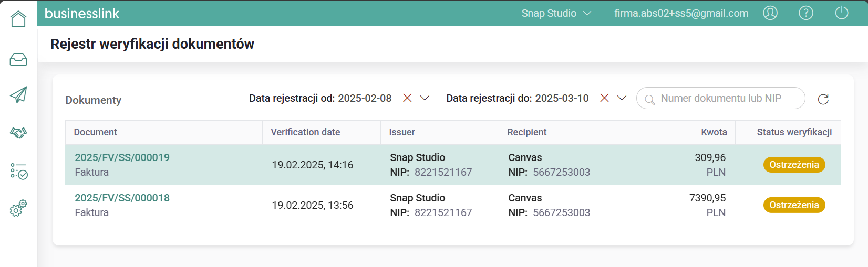Image resolution: width=868 pixels, height=267 pixels.
Task: Open the inbox tray icon
Action: click(18, 59)
